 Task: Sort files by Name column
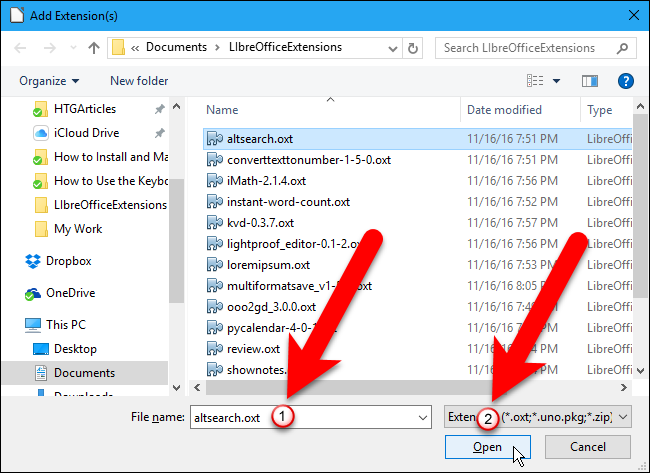222,110
